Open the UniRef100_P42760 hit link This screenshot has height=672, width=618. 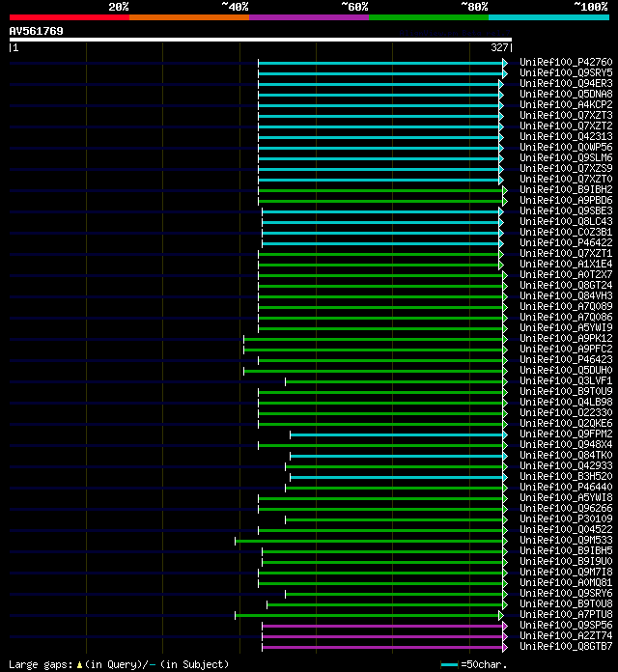[x=566, y=63]
